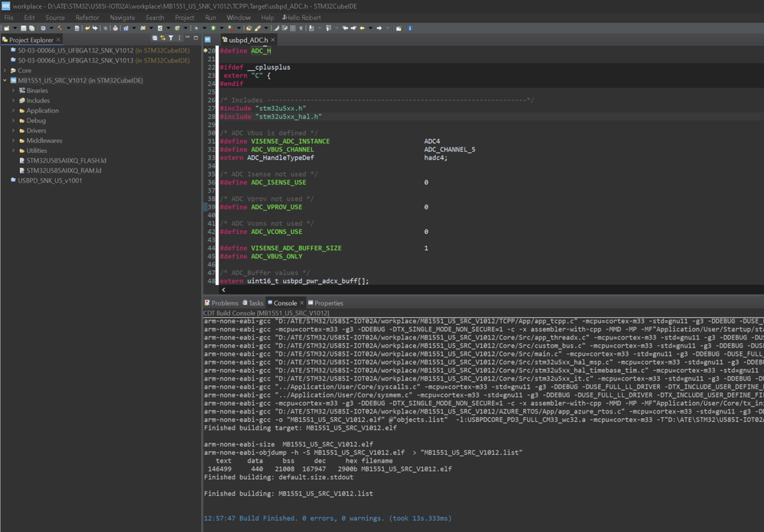Select USBPD_SNK_U5_v1001 project

50,180
